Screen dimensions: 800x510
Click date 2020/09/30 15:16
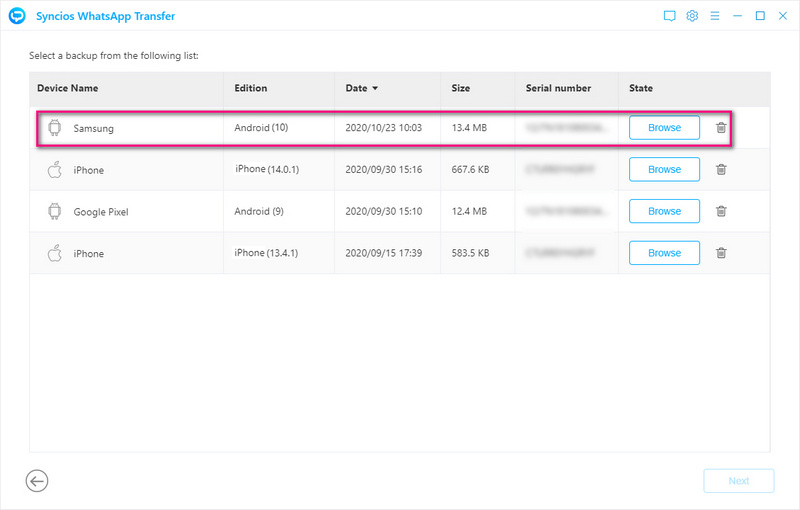[x=384, y=169]
